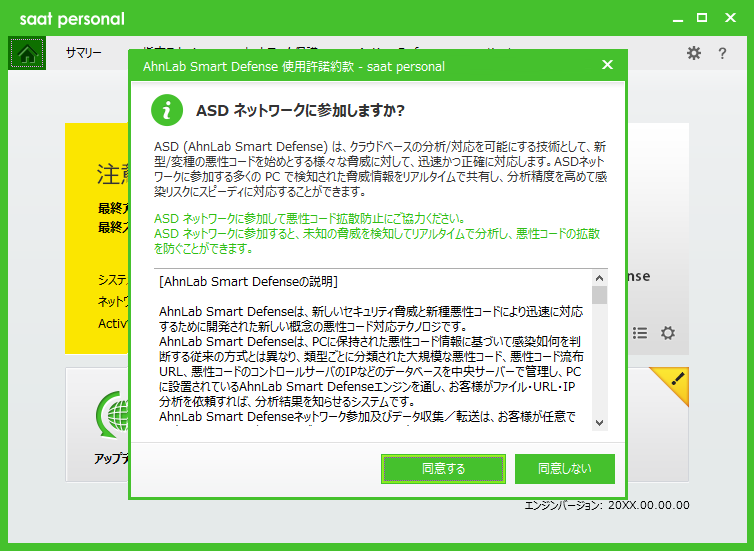754x551 pixels.
Task: Click the green globe update icon
Action: coord(113,415)
